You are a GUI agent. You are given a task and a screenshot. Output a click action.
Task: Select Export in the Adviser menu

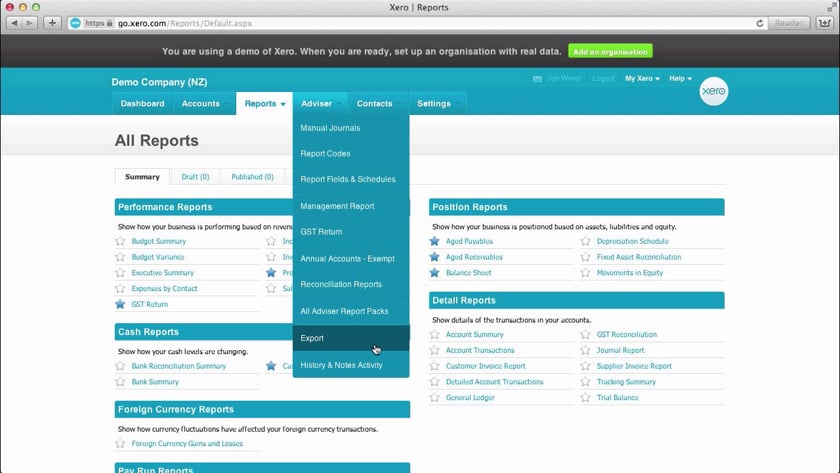coord(351,339)
